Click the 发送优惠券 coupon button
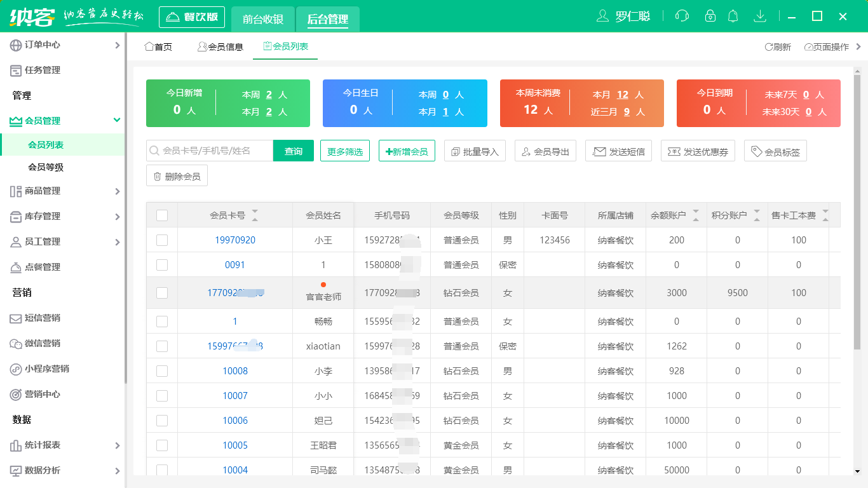 (x=698, y=151)
